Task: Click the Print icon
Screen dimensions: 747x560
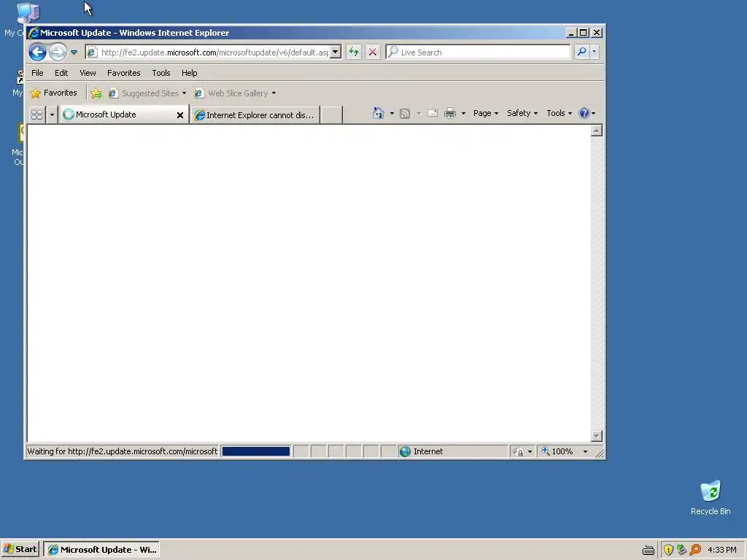Action: [449, 113]
